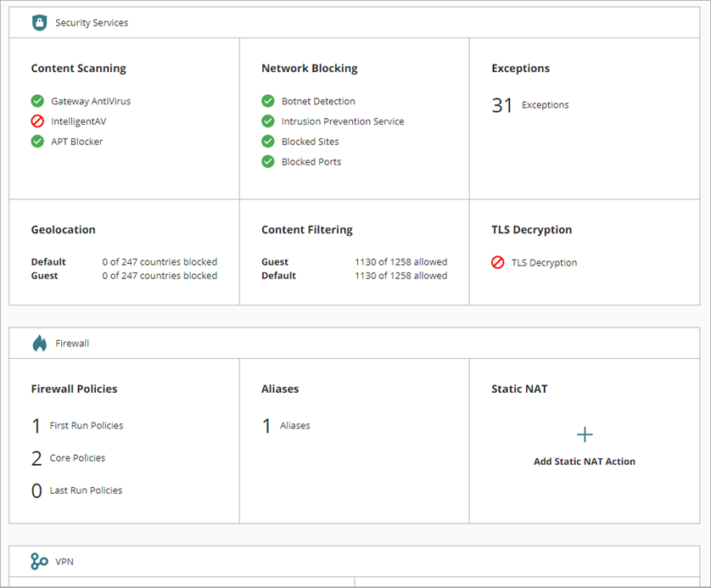711x588 pixels.
Task: Click the green check beside Botnet Detection
Action: pos(267,100)
